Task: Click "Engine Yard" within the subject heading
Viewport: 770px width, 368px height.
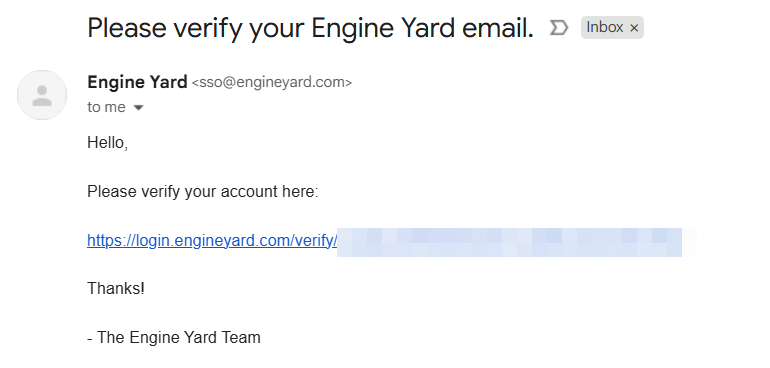Action: (x=383, y=29)
